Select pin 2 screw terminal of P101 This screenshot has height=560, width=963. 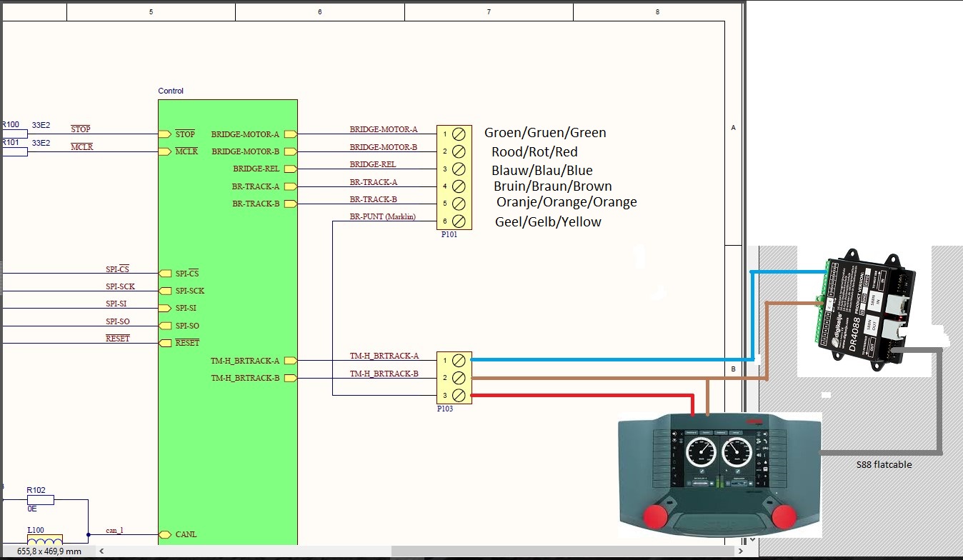[459, 151]
